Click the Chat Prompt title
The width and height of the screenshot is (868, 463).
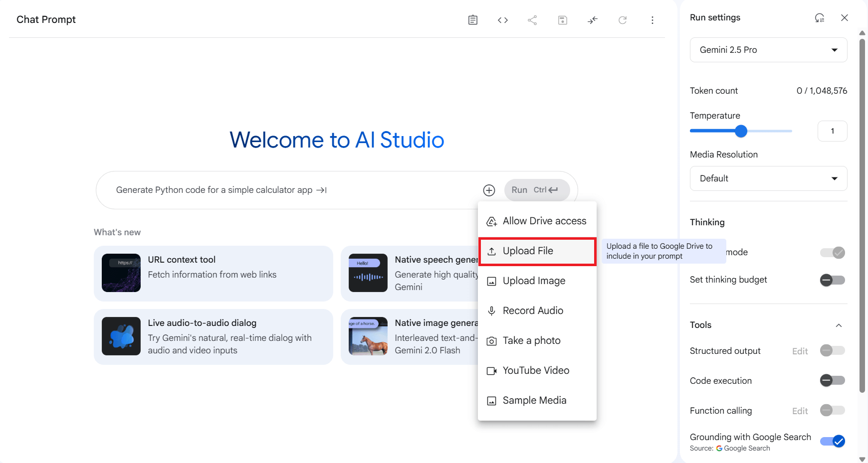pos(46,19)
